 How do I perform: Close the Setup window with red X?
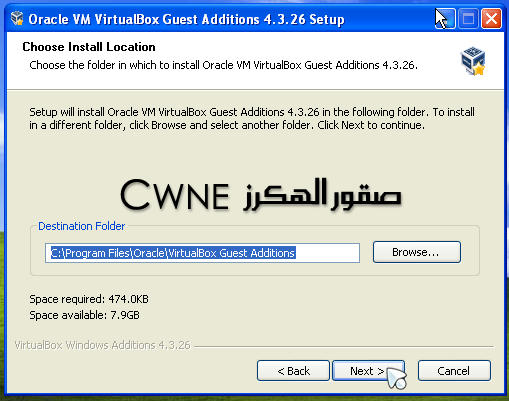pos(492,19)
